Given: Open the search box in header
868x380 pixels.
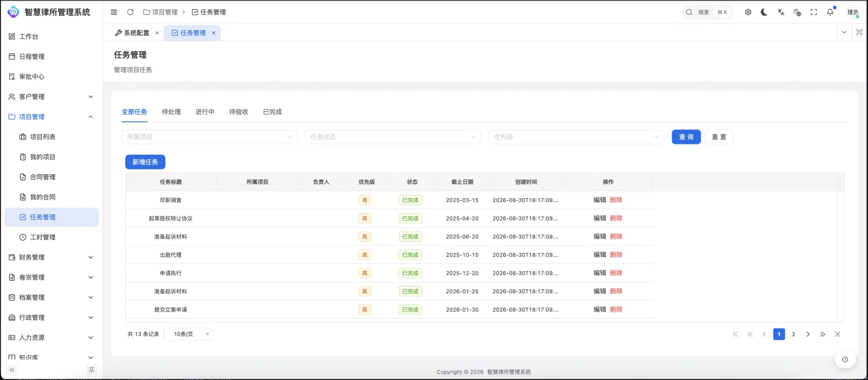Looking at the screenshot, I should point(707,12).
